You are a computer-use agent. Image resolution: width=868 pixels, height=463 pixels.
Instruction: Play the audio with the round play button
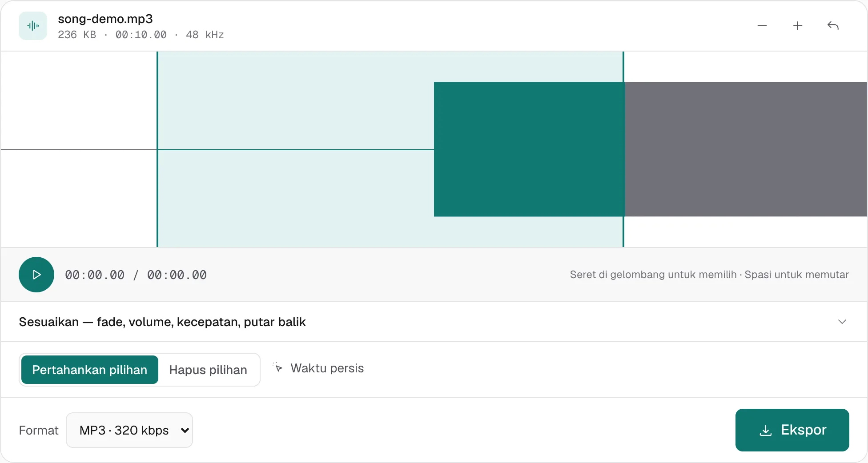coord(36,275)
